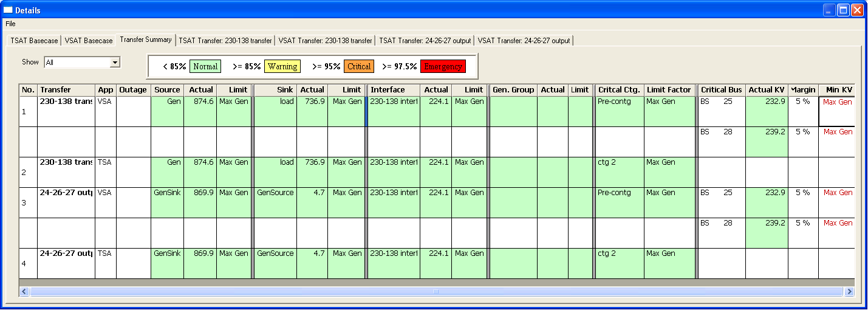Click the yellow Warning legend swatch
Image resolution: width=868 pixels, height=310 pixels.
click(x=282, y=66)
